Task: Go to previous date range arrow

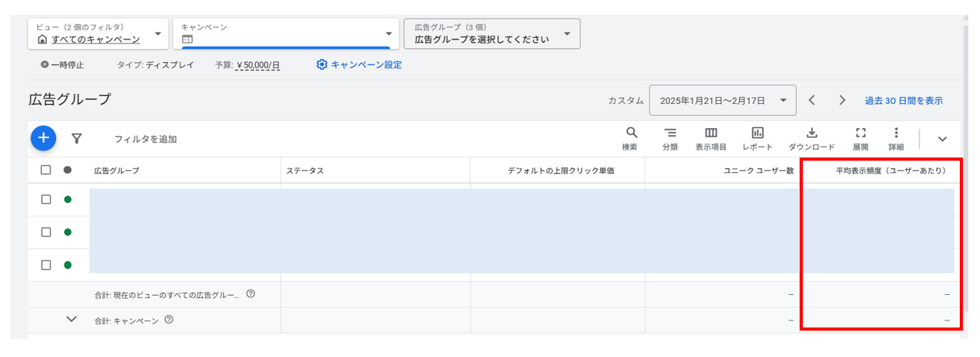Action: [811, 100]
